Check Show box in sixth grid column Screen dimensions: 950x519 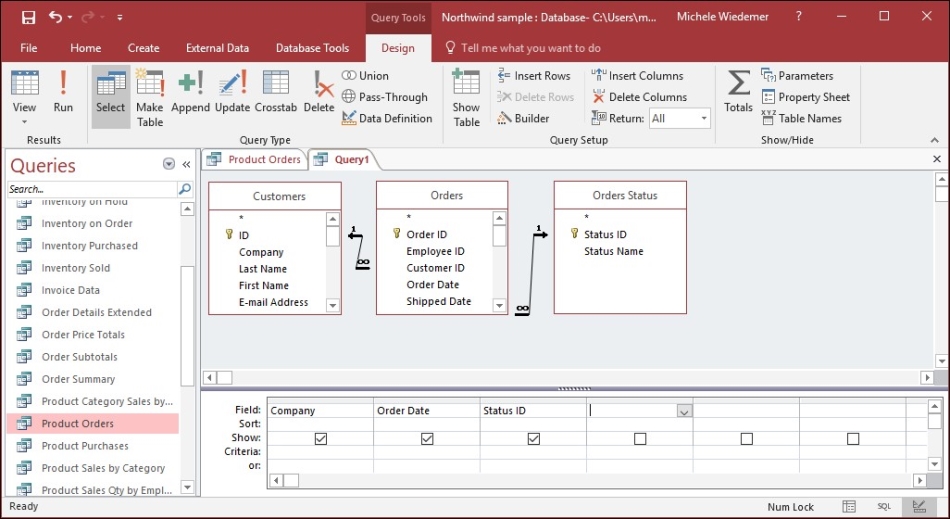click(853, 438)
